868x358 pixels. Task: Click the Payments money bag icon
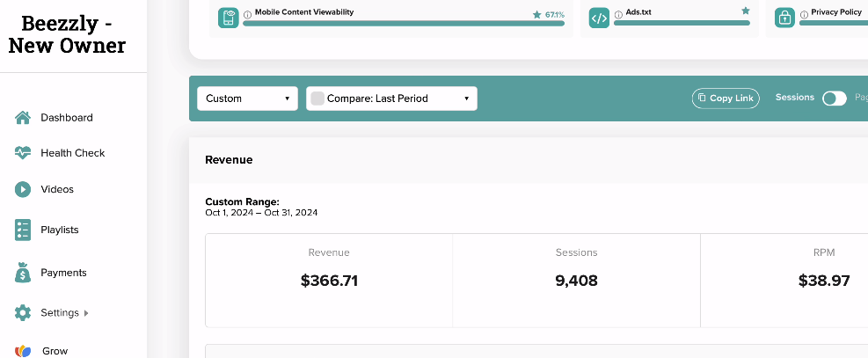[23, 272]
